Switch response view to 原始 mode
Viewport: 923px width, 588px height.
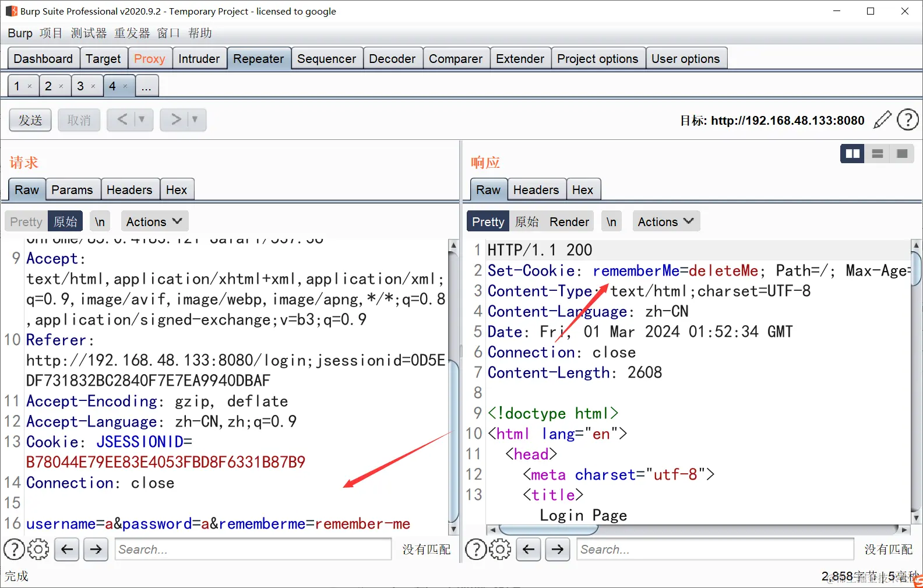527,221
